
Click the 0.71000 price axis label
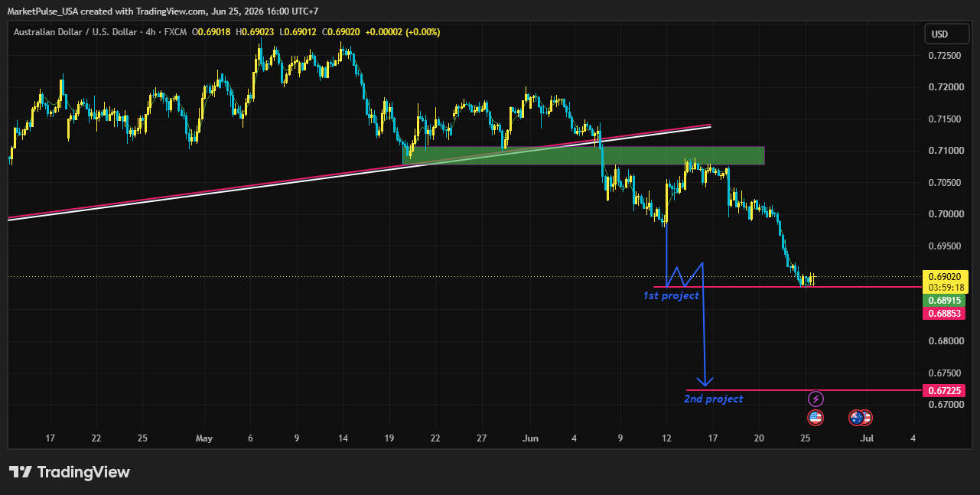945,151
